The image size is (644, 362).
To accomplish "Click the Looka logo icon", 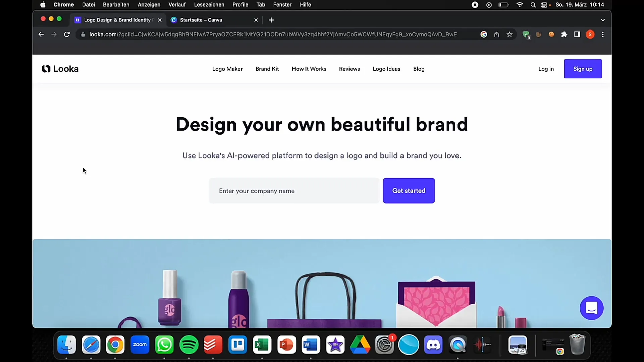I will (45, 69).
